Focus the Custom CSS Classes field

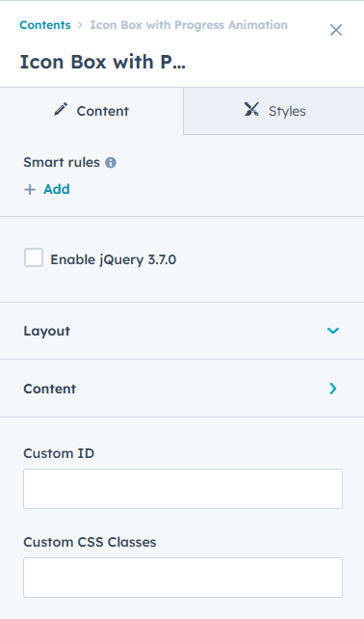coord(183,578)
